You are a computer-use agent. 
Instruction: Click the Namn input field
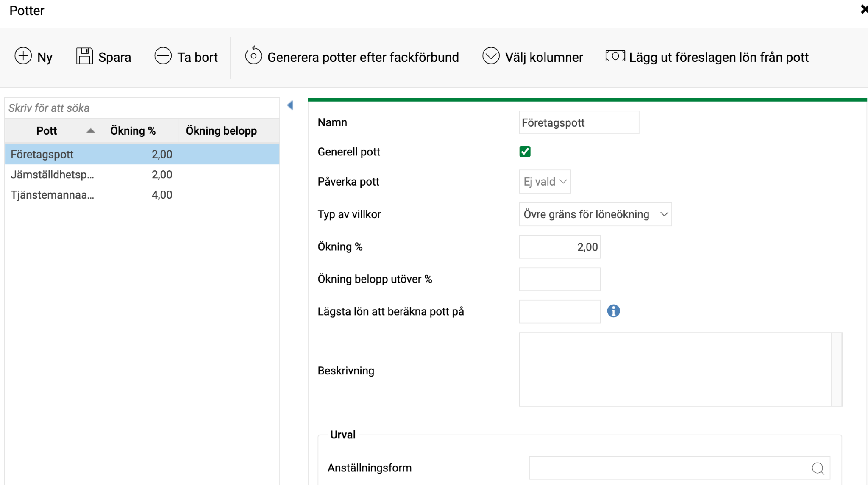(x=579, y=123)
